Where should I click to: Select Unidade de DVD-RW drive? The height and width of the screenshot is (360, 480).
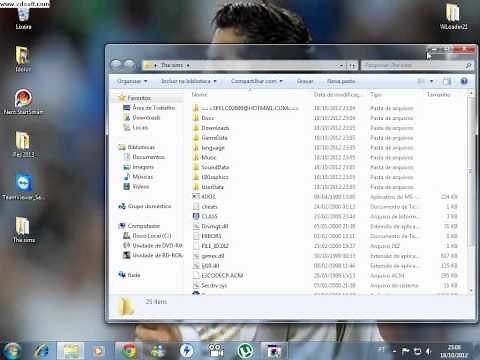tap(153, 245)
